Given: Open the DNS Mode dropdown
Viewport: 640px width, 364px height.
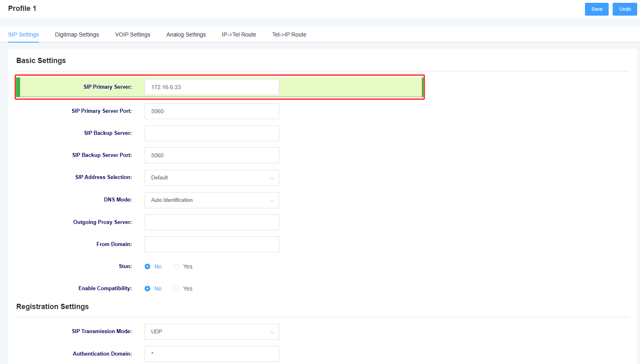Looking at the screenshot, I should [212, 200].
